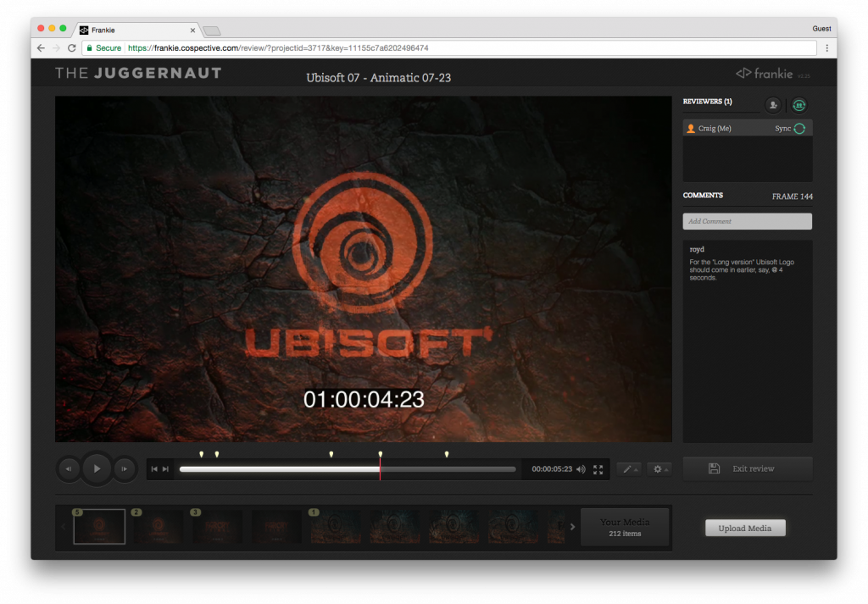
Task: Open the add reviewer icon
Action: [x=771, y=105]
